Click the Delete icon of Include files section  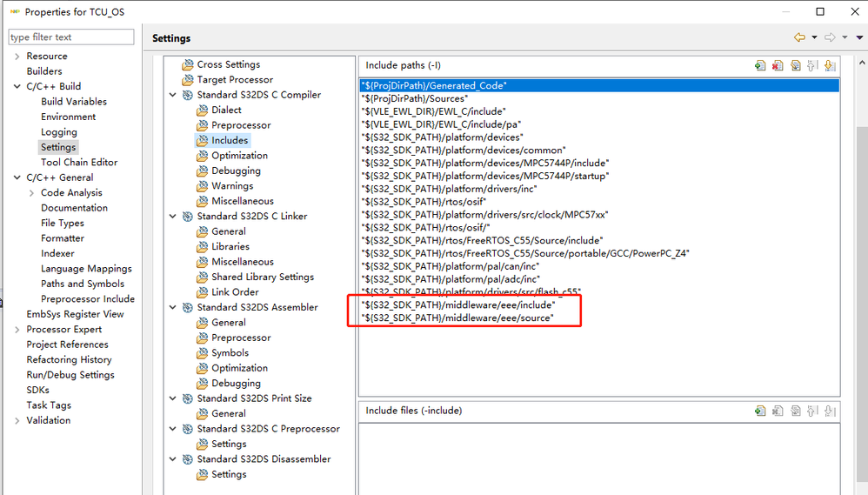click(778, 411)
